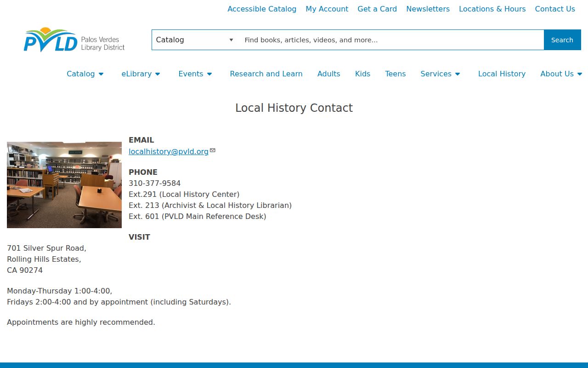Click the Ext.291 (Local History Center) line

tap(184, 194)
